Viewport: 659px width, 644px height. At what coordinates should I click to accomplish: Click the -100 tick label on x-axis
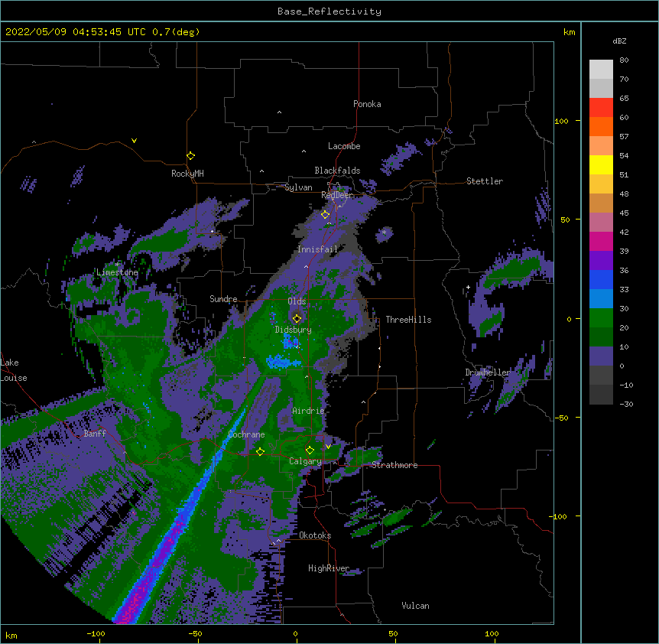click(96, 633)
